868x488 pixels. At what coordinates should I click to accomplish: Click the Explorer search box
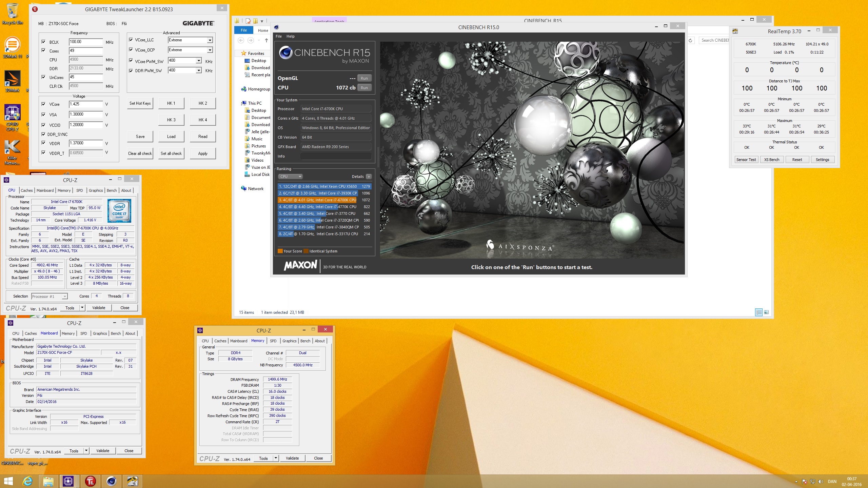714,40
